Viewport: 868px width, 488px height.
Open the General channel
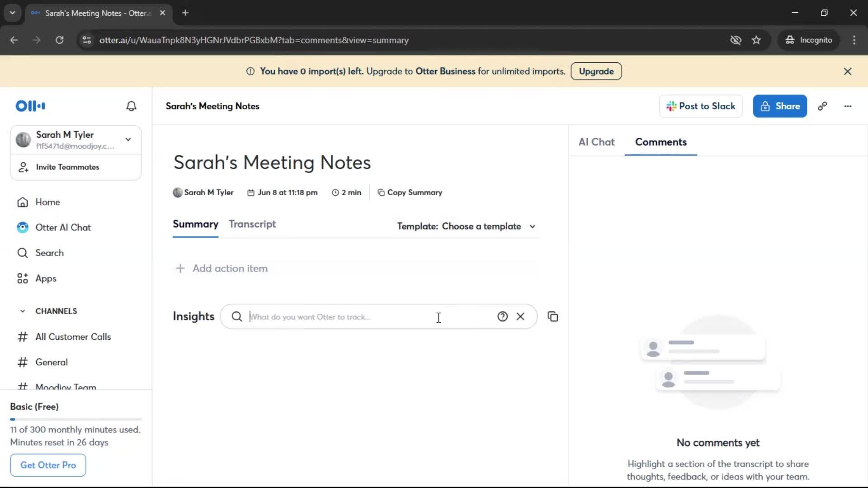pos(42,362)
